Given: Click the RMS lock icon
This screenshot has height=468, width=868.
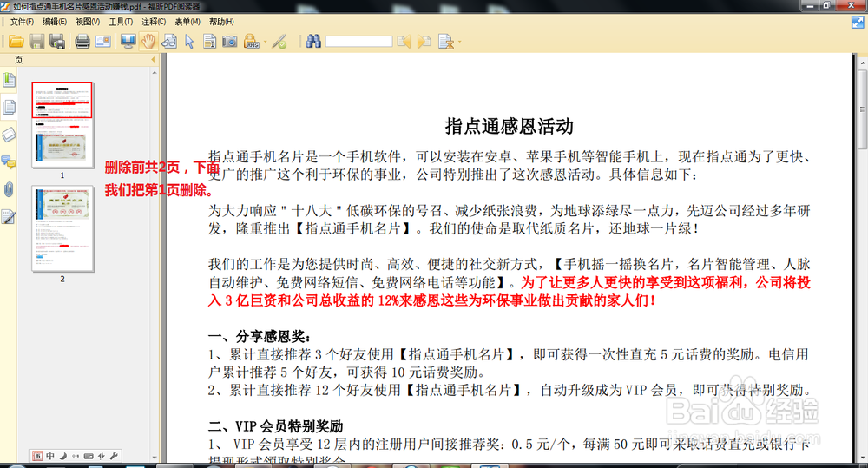Looking at the screenshot, I should 252,42.
